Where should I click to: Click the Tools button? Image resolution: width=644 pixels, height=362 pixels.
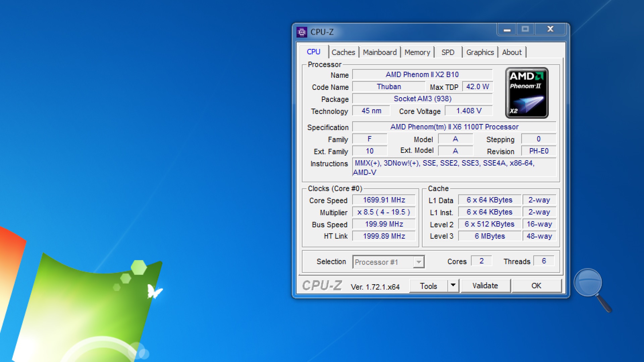[x=428, y=286]
